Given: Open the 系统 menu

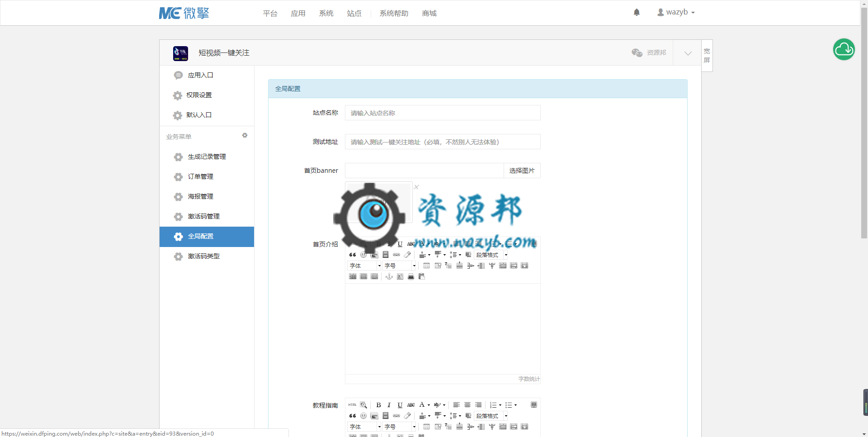Looking at the screenshot, I should (326, 13).
